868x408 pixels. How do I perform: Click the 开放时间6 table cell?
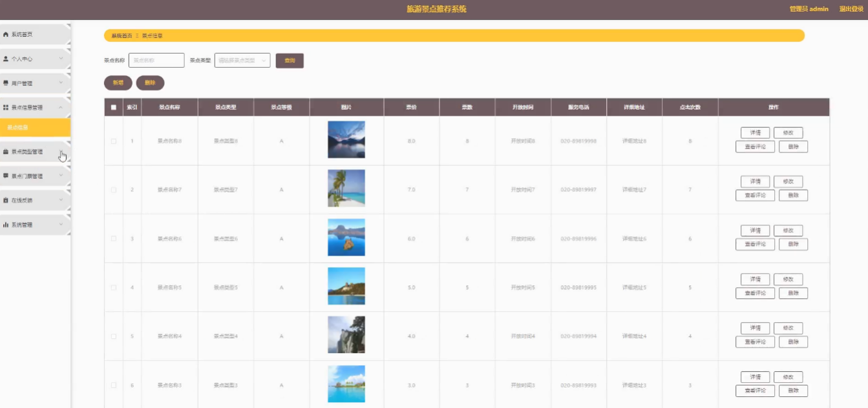click(523, 239)
